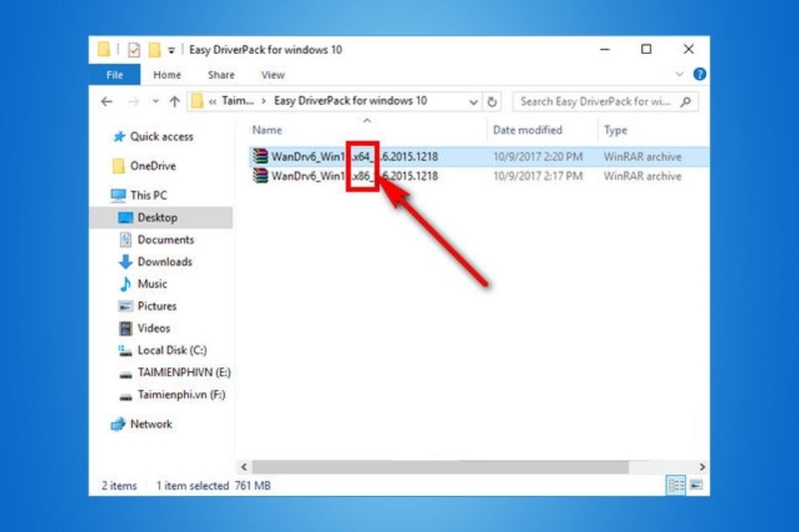Click the Properties quick access toolbar icon
799x532 pixels.
click(x=134, y=50)
